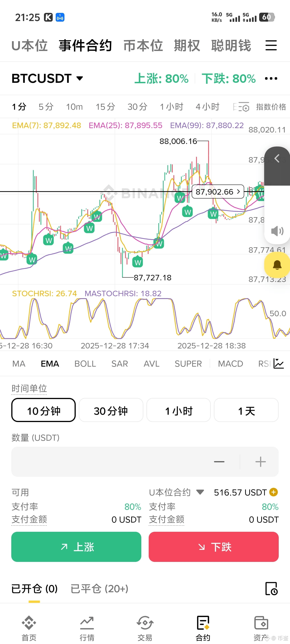The image size is (290, 644).
Task: Enable the AVL indicator
Action: click(151, 363)
